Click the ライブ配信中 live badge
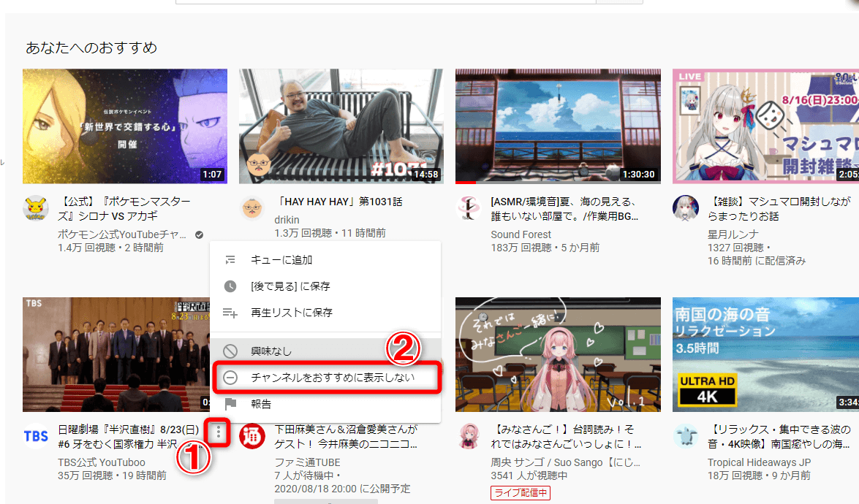This screenshot has width=859, height=504. tap(521, 492)
